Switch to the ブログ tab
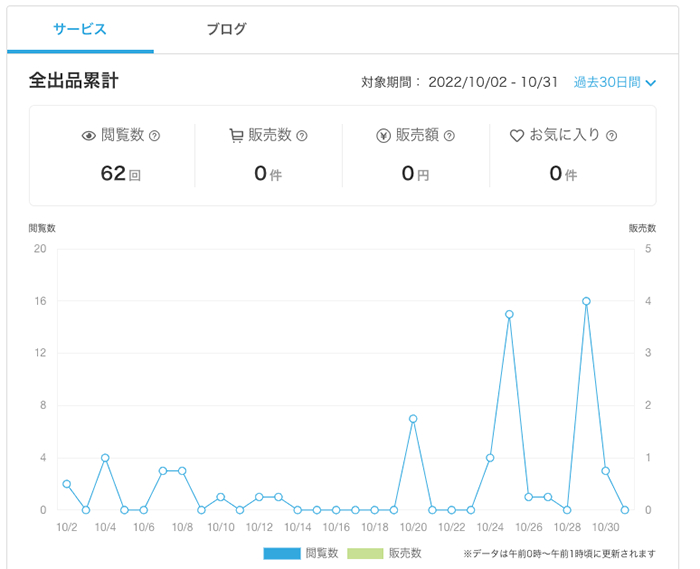Viewport: 700px width, 569px height. [226, 29]
